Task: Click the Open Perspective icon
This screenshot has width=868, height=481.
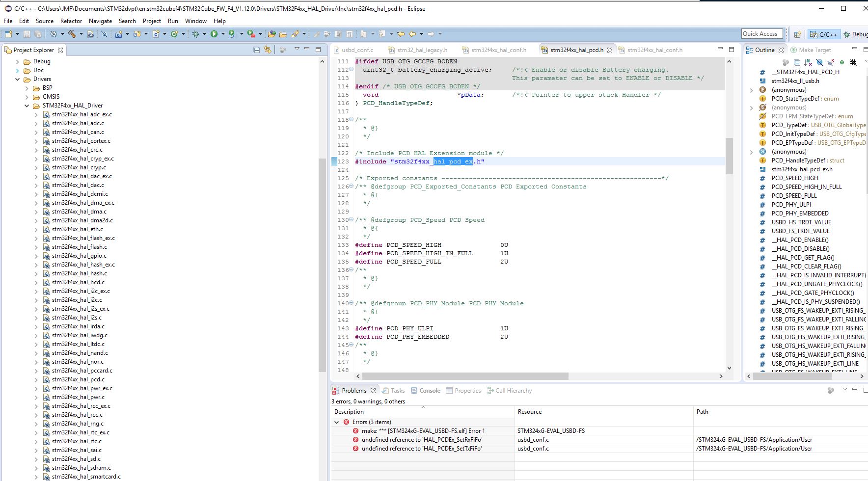Action: click(x=797, y=34)
